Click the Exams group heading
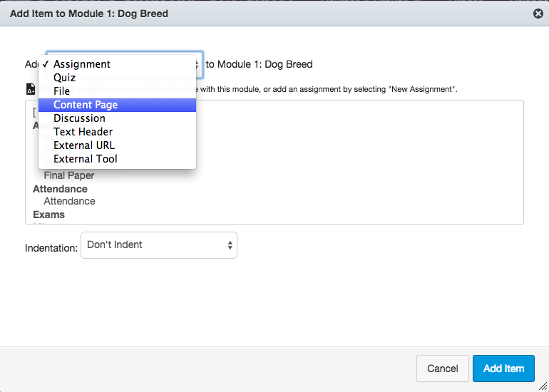 coord(48,215)
